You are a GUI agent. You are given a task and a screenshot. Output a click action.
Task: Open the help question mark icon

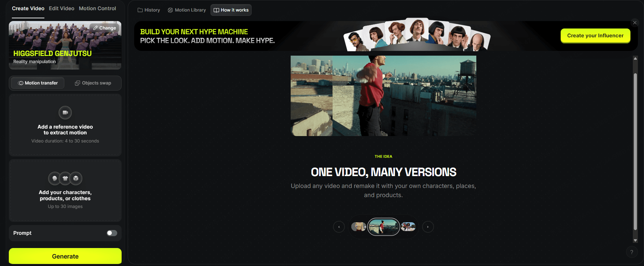click(631, 252)
